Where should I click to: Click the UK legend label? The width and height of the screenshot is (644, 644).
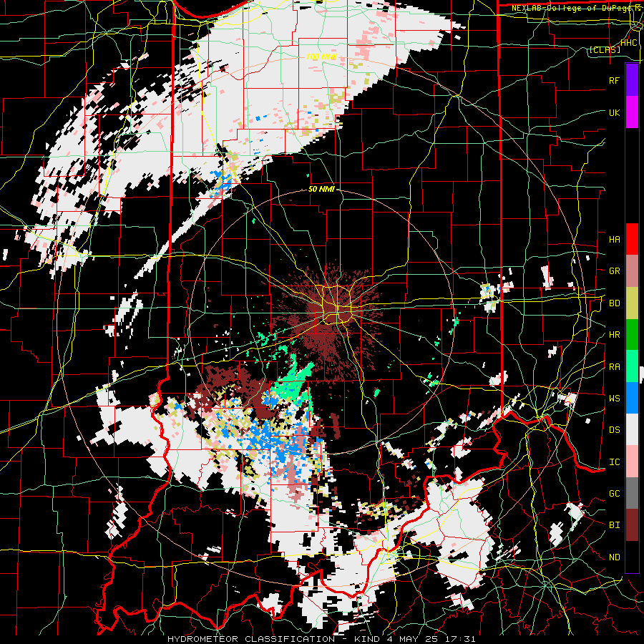point(614,112)
